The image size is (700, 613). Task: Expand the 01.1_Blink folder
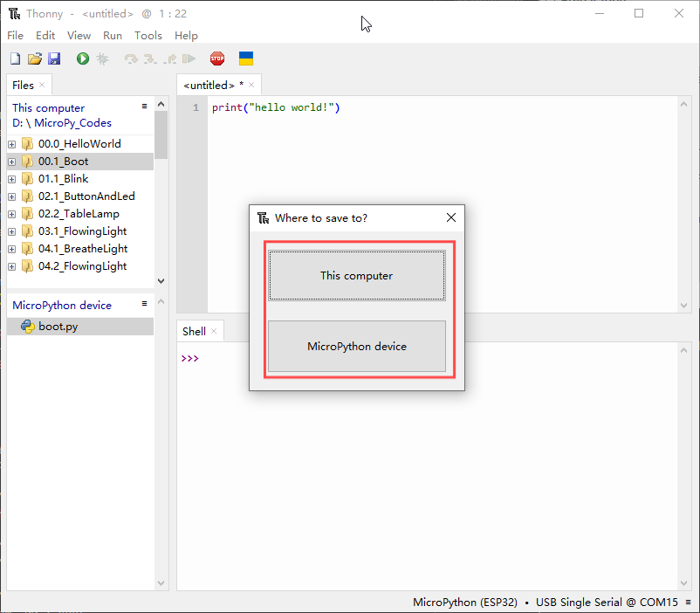pyautogui.click(x=12, y=179)
